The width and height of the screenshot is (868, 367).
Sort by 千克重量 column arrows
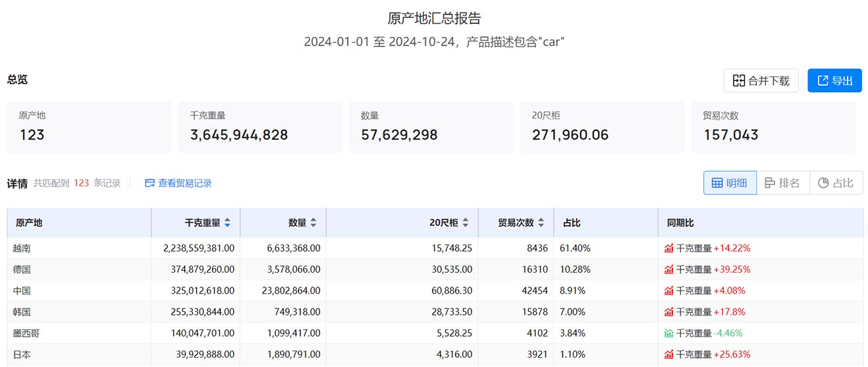227,223
